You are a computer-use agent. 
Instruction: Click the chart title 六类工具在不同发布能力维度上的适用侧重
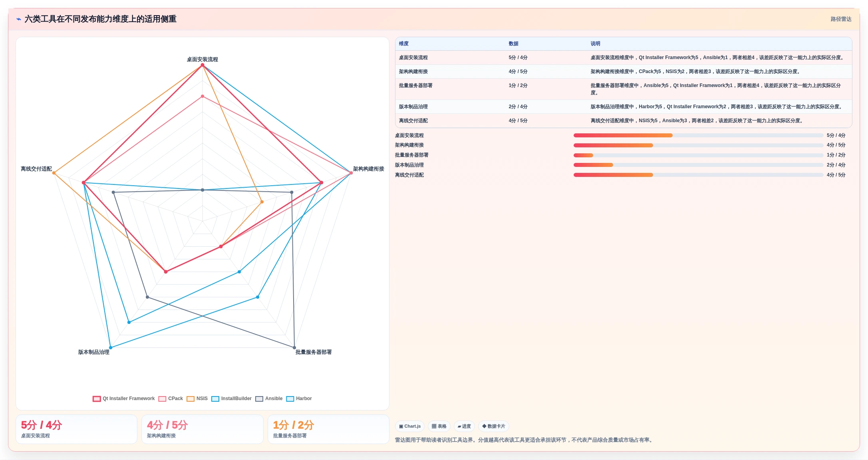pos(100,19)
